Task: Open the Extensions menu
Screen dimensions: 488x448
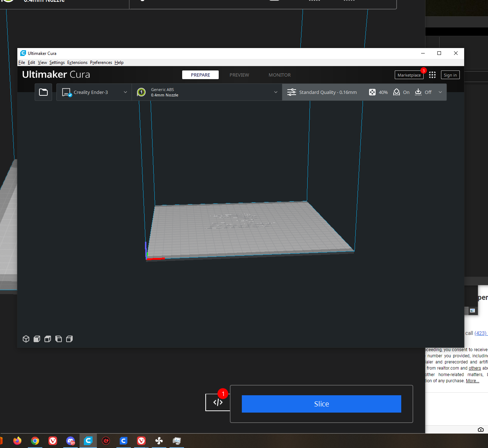Action: coord(77,63)
